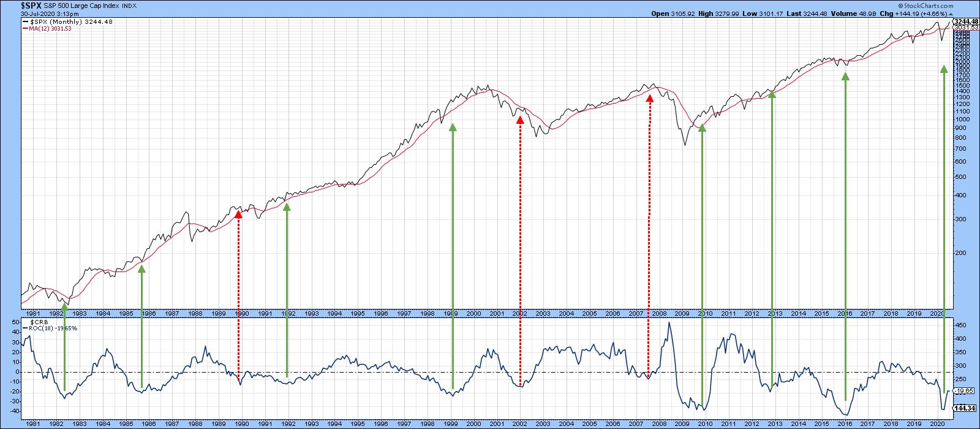The height and width of the screenshot is (429, 980).
Task: Click the green arrowhead near 2020
Action: (944, 69)
